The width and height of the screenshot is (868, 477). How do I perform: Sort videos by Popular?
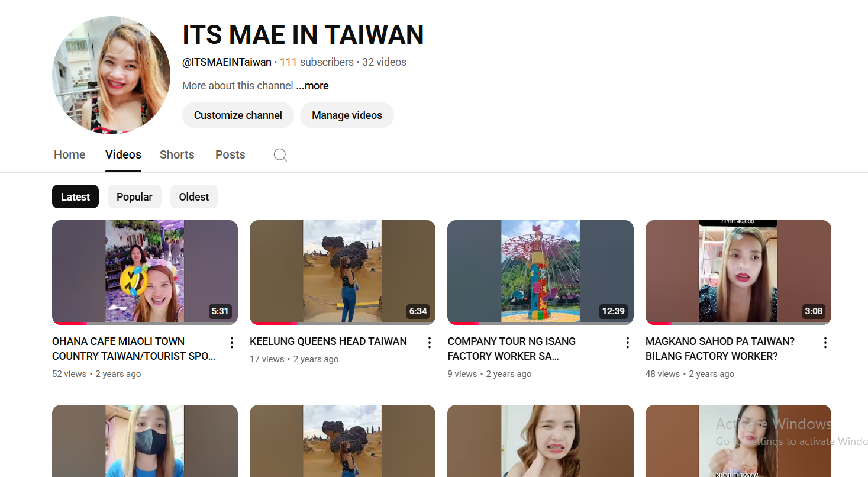tap(134, 197)
